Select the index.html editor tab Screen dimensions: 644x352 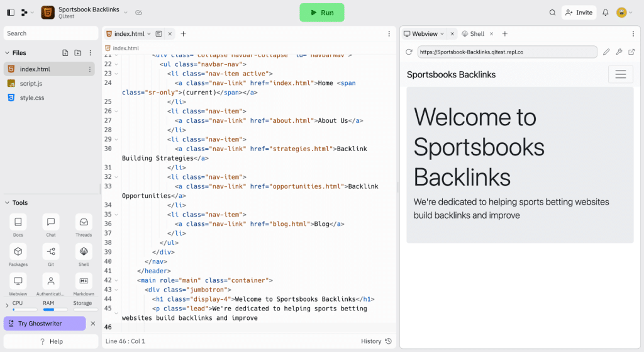(128, 34)
